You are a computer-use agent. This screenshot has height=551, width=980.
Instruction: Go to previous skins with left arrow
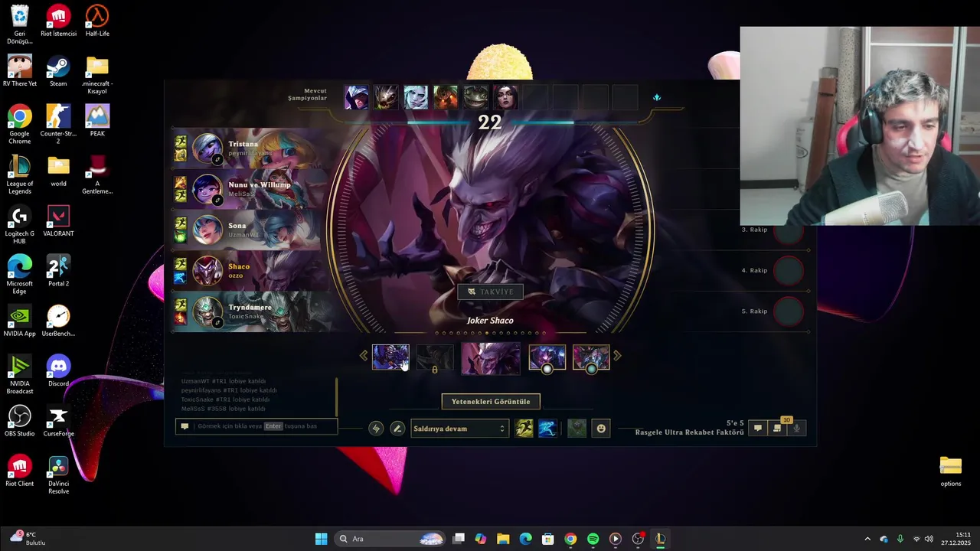364,356
